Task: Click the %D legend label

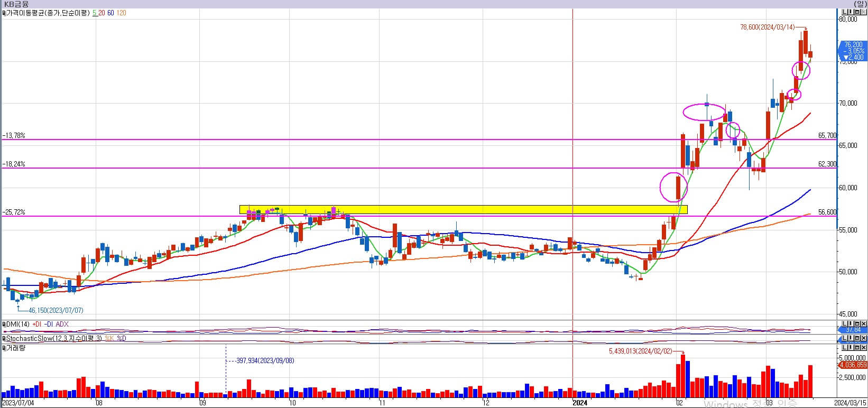Action: tap(122, 338)
